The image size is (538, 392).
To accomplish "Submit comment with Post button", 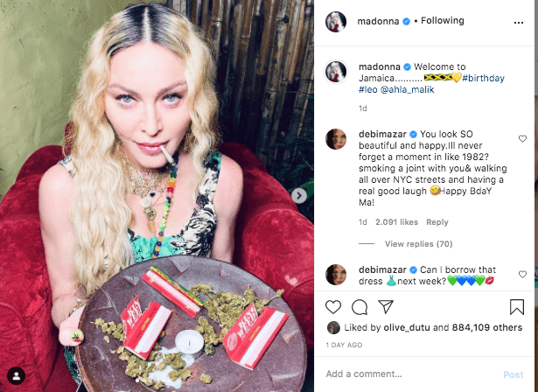I will click(x=513, y=374).
